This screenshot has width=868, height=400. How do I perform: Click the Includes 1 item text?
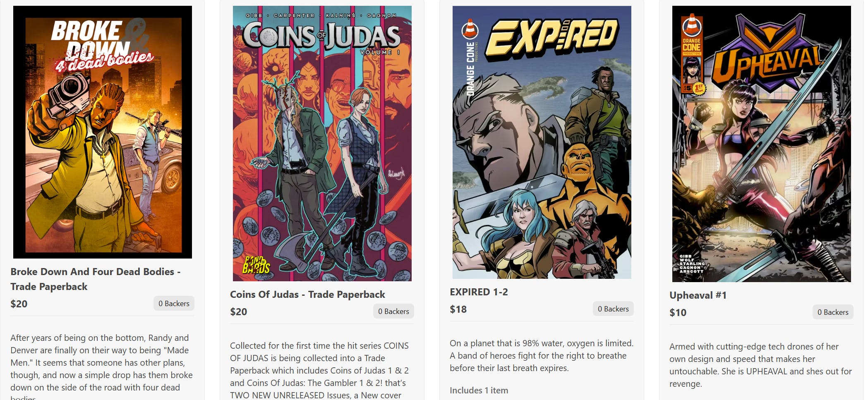point(479,390)
